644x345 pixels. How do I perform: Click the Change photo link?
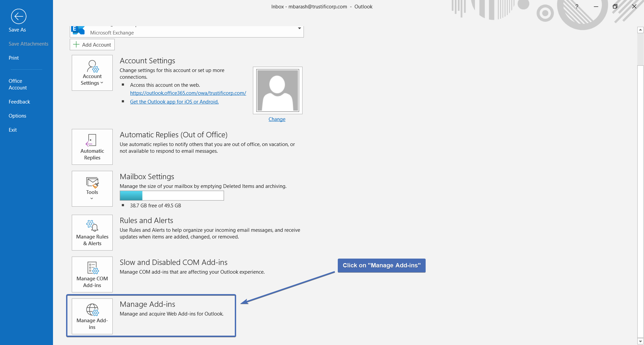[277, 119]
